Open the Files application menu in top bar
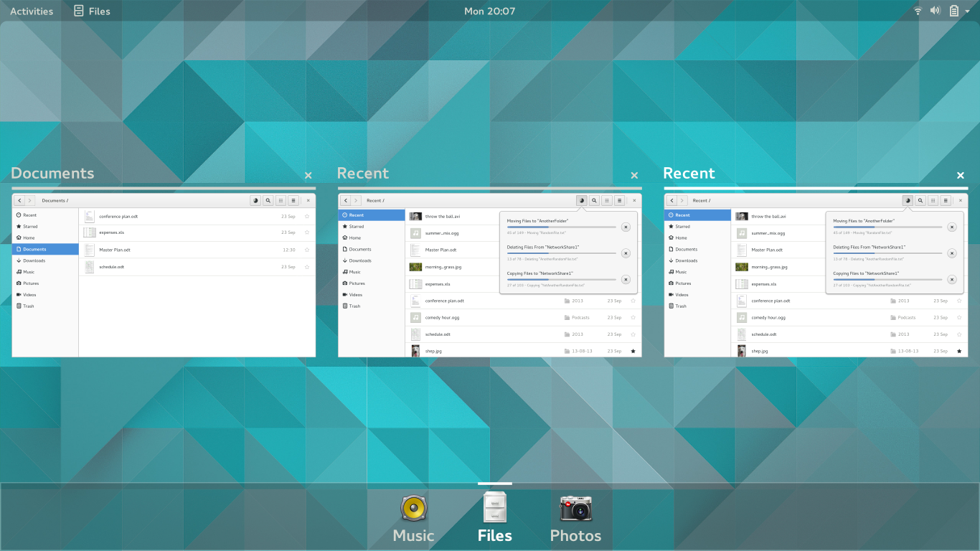 pyautogui.click(x=93, y=11)
